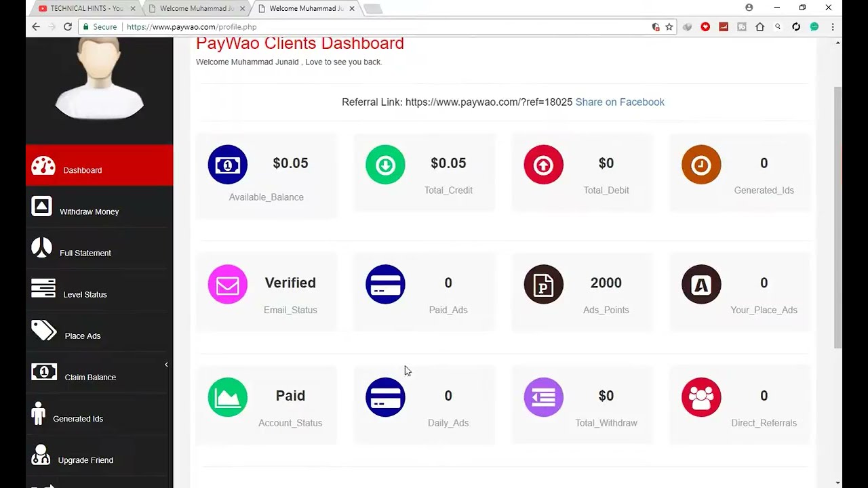This screenshot has height=488, width=868.
Task: Click scrollbar down arrow at bottom
Action: tap(838, 483)
